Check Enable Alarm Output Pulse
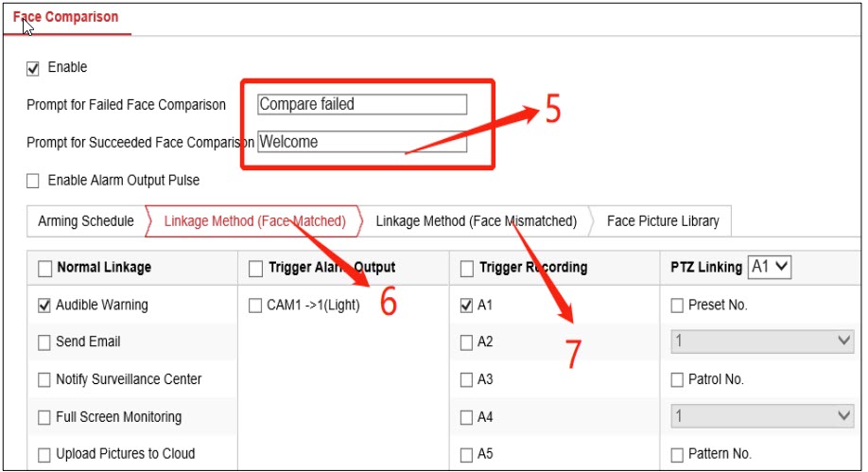Screen dimensions: 868x472 click(x=33, y=181)
